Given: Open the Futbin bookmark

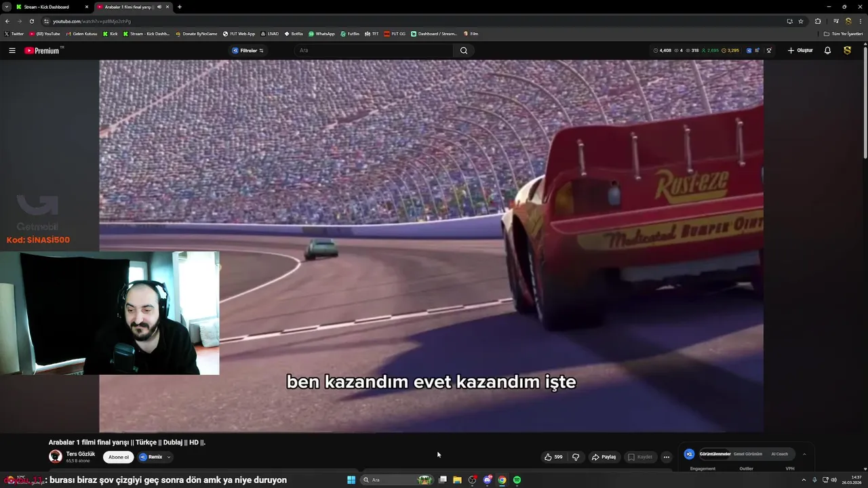Looking at the screenshot, I should coord(350,33).
